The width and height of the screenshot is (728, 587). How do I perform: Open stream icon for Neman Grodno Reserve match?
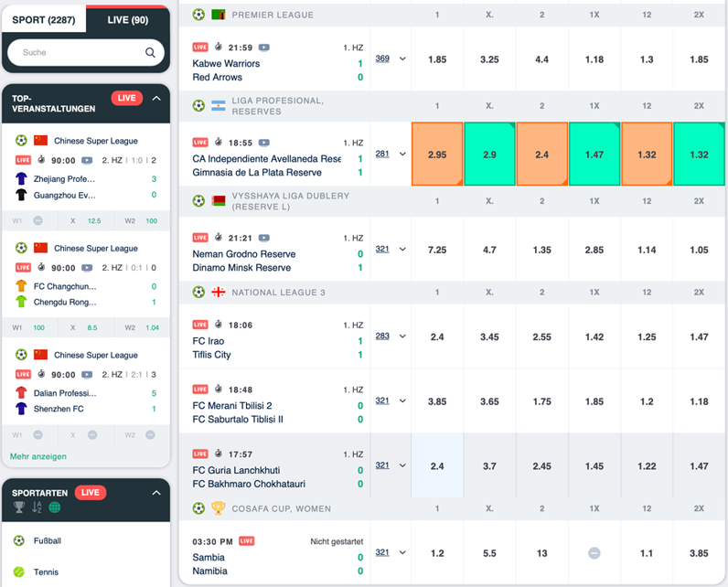tap(263, 238)
